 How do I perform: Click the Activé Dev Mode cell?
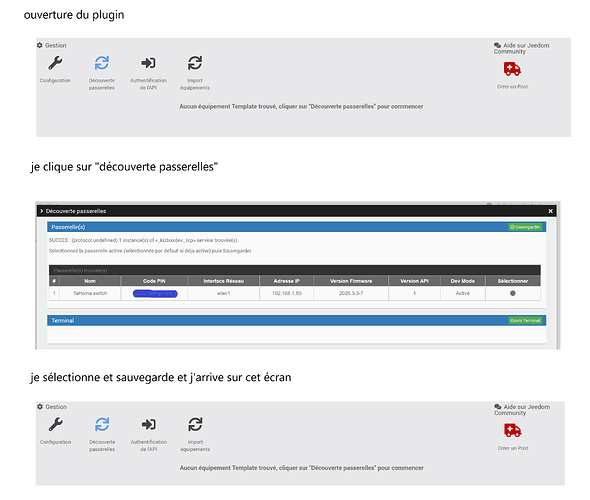pyautogui.click(x=462, y=293)
